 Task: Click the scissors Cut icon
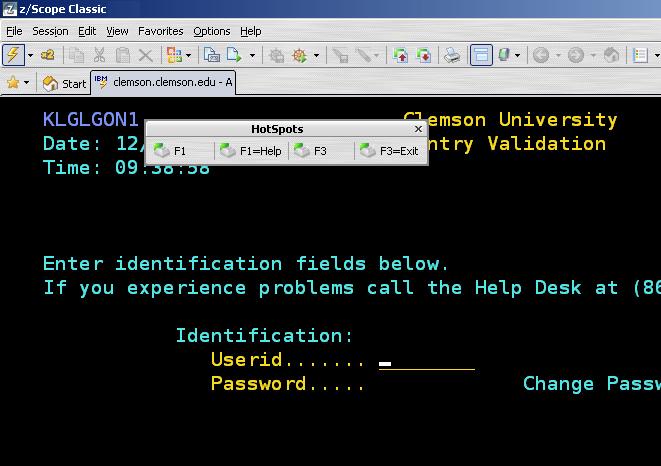(x=99, y=55)
